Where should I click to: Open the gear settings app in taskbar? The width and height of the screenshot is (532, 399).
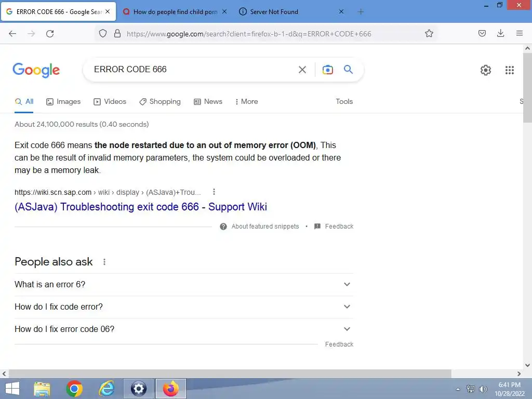click(x=139, y=389)
